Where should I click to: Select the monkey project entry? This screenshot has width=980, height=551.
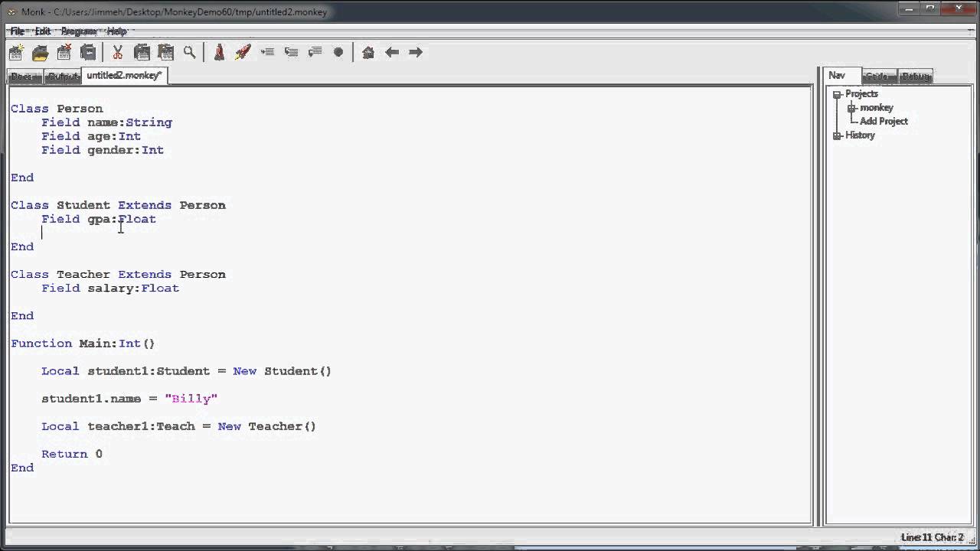coord(877,107)
